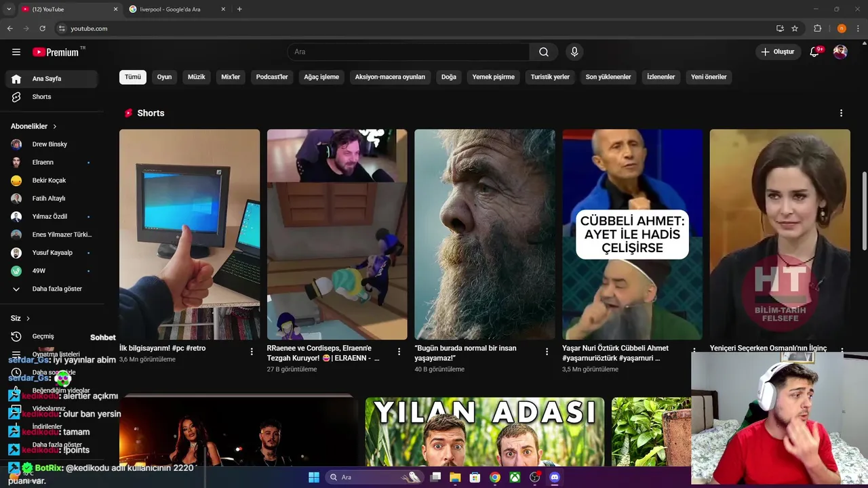Click the Shorts icon in the sidebar
The width and height of the screenshot is (868, 488).
point(16,97)
